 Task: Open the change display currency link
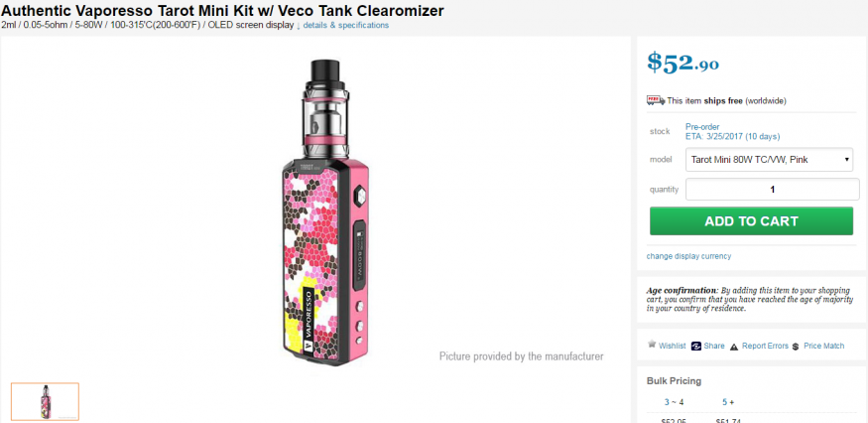coord(688,256)
